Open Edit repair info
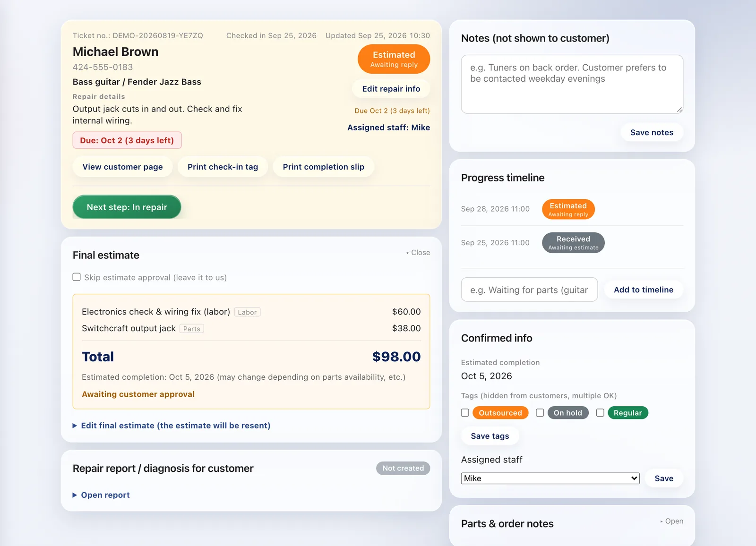Viewport: 756px width, 546px height. pyautogui.click(x=391, y=89)
